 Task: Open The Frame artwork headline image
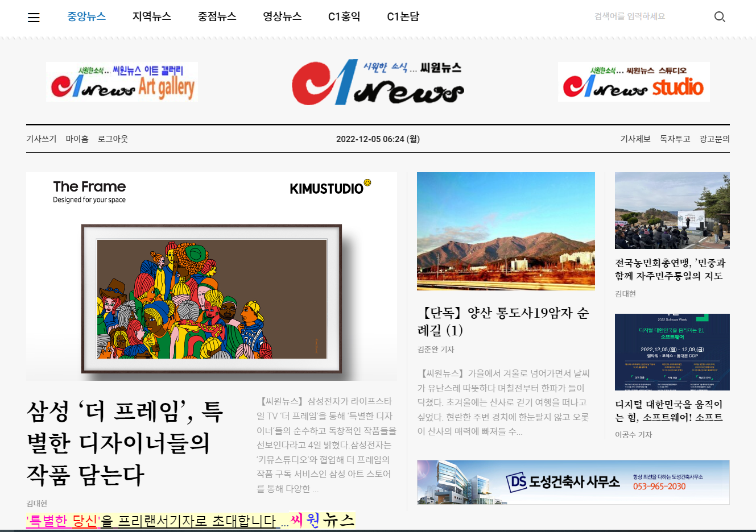point(212,276)
